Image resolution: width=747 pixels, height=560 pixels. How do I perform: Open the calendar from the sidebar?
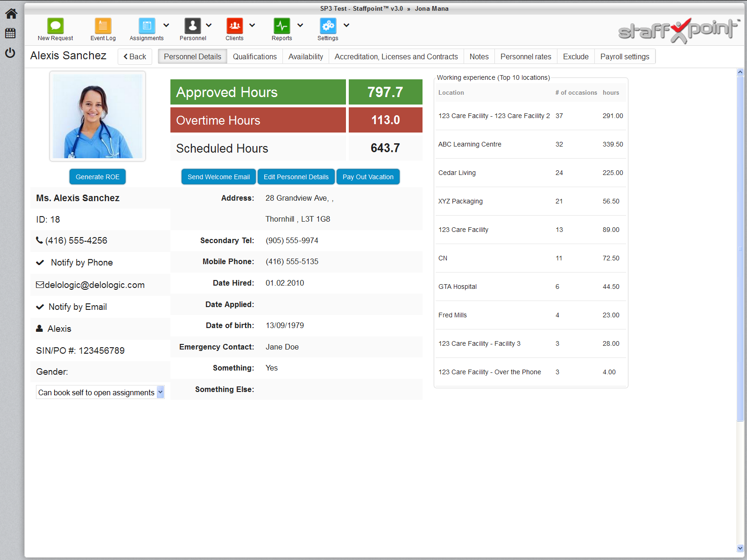coord(10,33)
